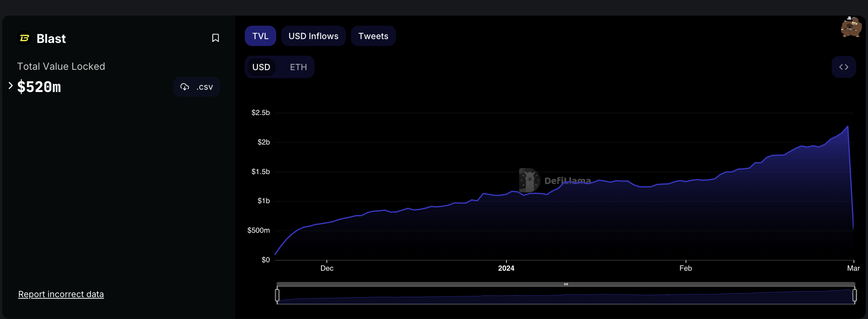
Task: Switch to the TVL chart tab
Action: pos(260,36)
